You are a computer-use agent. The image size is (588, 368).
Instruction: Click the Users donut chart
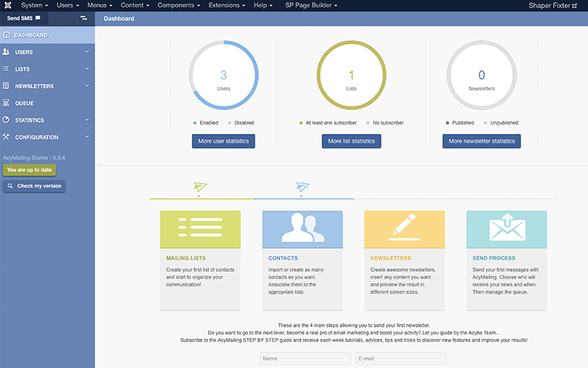pos(223,76)
